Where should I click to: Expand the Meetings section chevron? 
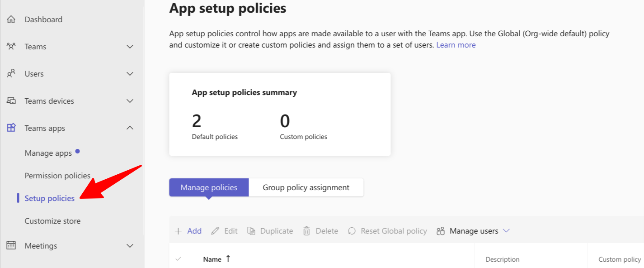pyautogui.click(x=130, y=246)
